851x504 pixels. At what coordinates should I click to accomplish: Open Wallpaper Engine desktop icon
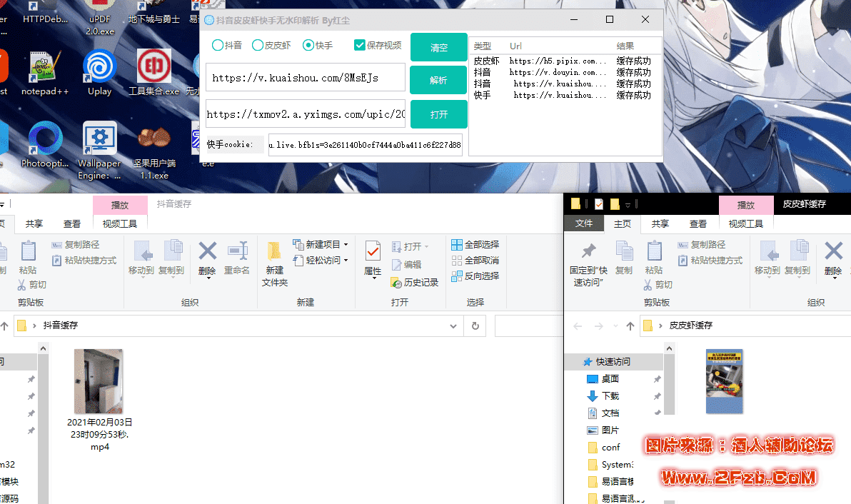tap(99, 151)
